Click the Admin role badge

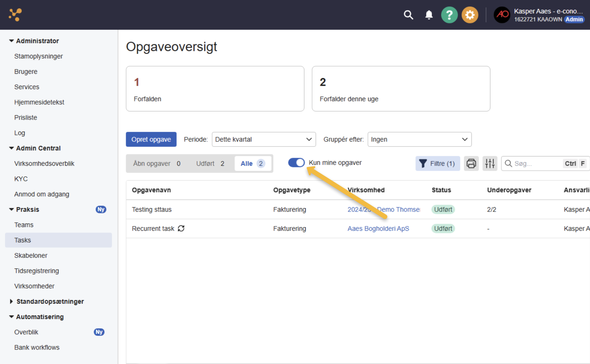pos(574,19)
